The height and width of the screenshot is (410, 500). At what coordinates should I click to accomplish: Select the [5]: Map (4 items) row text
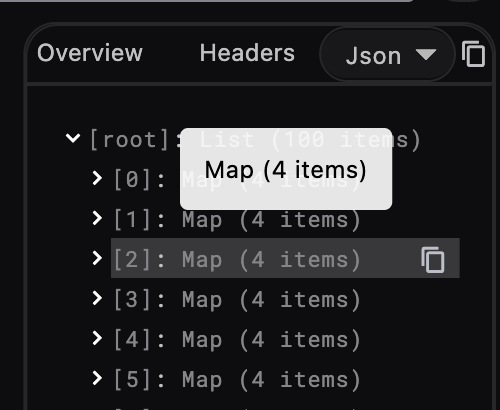[237, 380]
